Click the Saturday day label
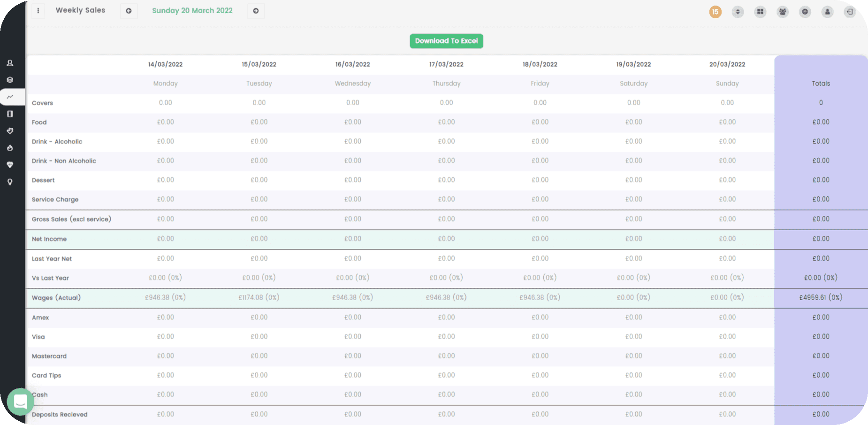This screenshot has height=425, width=868. (x=633, y=84)
